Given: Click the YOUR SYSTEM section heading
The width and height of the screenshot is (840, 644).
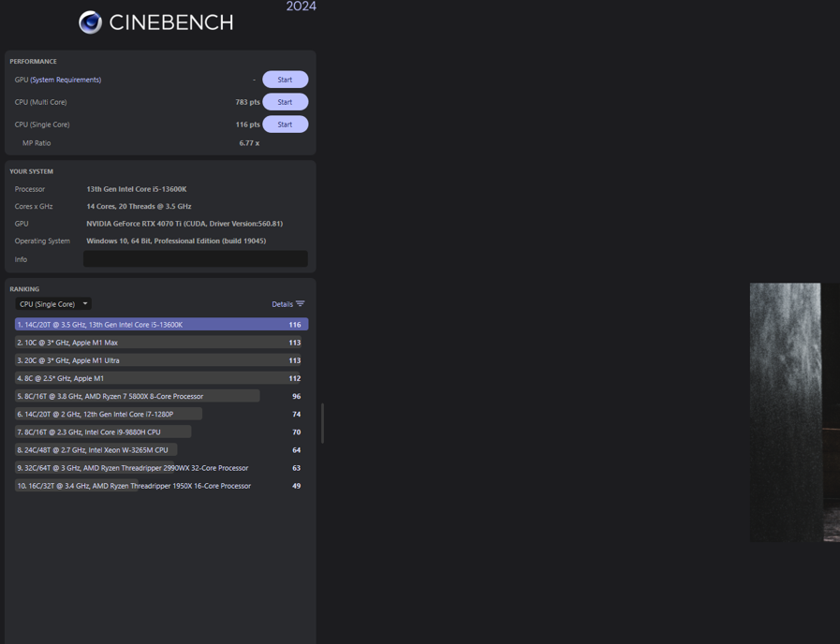Looking at the screenshot, I should coord(31,171).
